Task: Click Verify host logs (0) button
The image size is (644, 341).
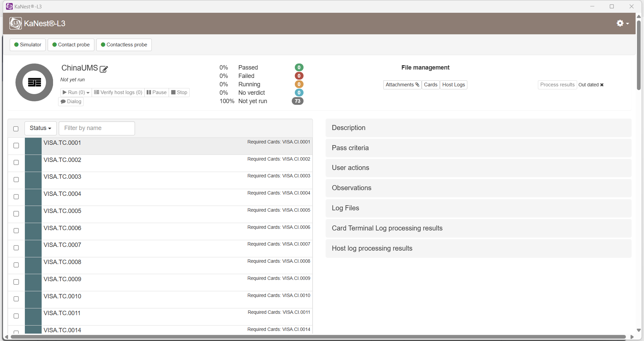Action: (x=118, y=92)
